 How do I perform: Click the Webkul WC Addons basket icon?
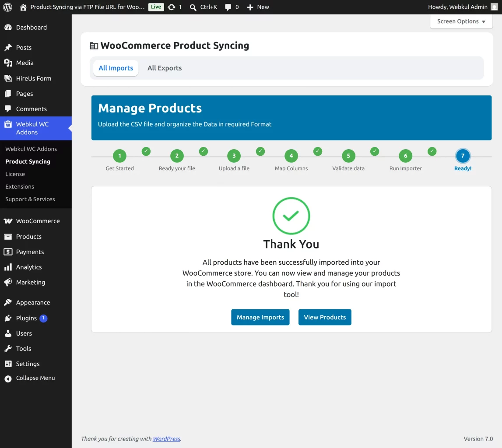[x=8, y=124]
